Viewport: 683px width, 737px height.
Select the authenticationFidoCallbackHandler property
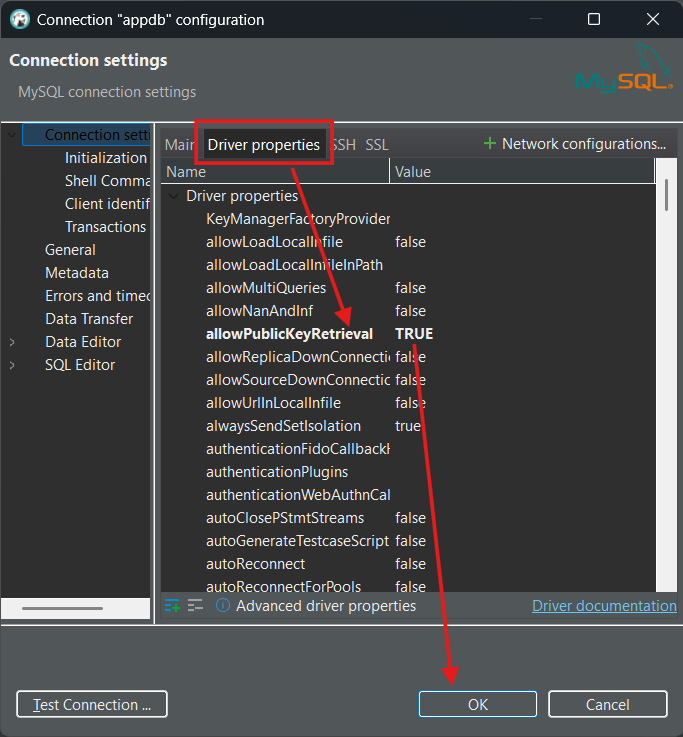click(298, 449)
